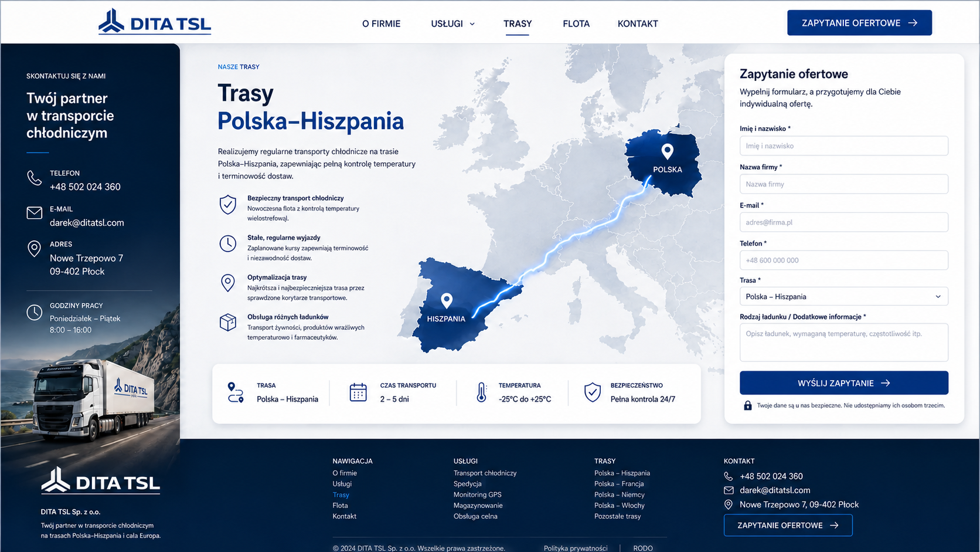Viewport: 980px width, 552px height.
Task: Click footer email darek@ditatsl.com
Action: pyautogui.click(x=775, y=490)
